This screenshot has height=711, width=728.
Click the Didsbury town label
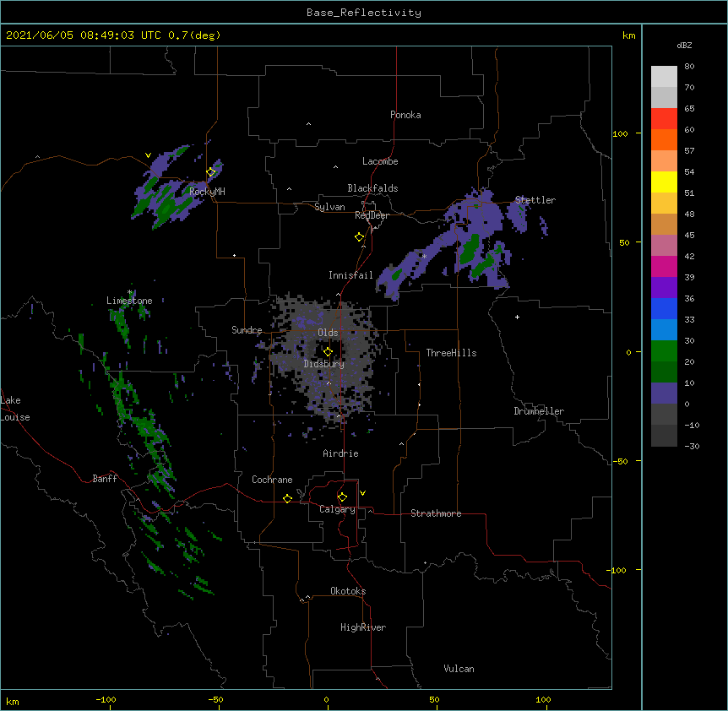tap(323, 364)
